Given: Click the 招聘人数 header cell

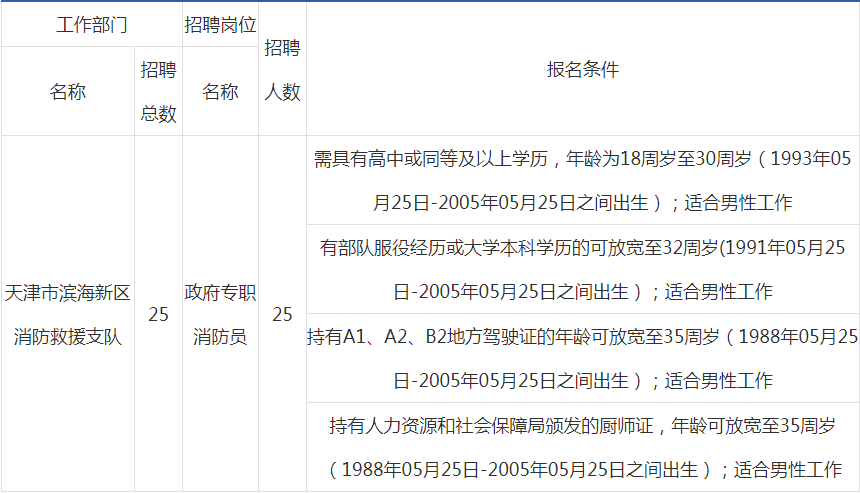Looking at the screenshot, I should coord(282,69).
